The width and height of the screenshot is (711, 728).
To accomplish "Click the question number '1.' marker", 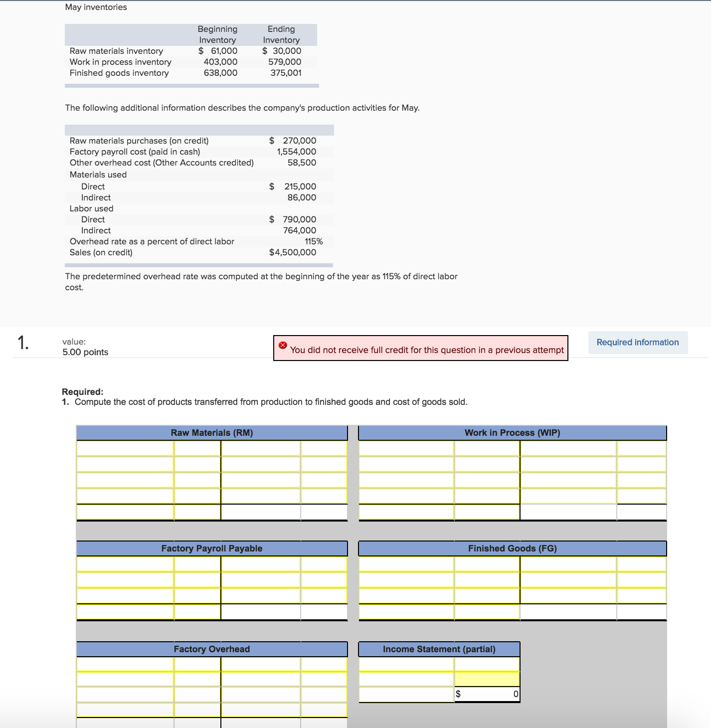I will pos(23,343).
